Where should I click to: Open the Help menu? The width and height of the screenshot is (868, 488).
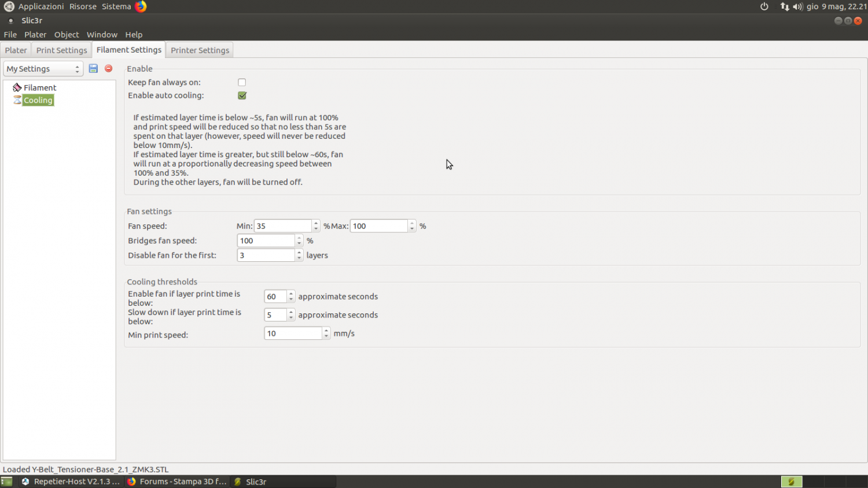(x=134, y=35)
